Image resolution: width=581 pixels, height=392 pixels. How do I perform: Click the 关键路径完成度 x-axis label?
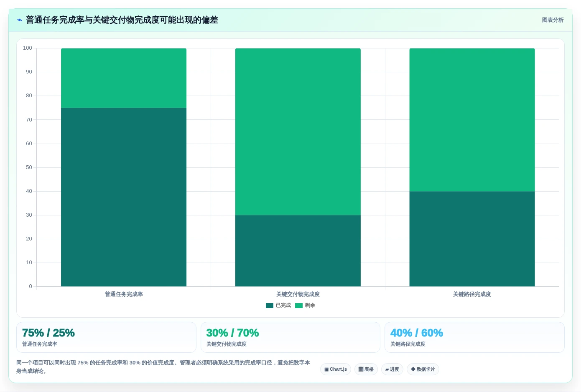tap(472, 294)
